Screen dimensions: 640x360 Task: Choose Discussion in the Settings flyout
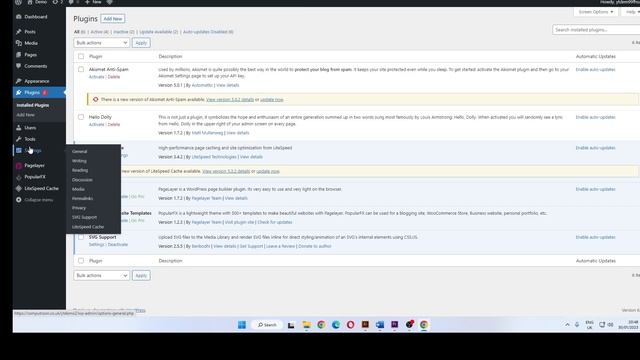point(82,180)
